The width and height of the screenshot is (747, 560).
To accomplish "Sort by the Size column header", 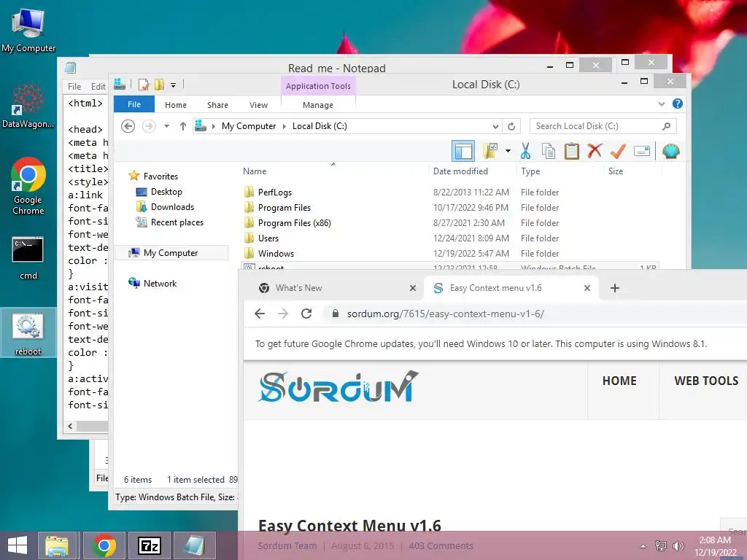I will [616, 171].
